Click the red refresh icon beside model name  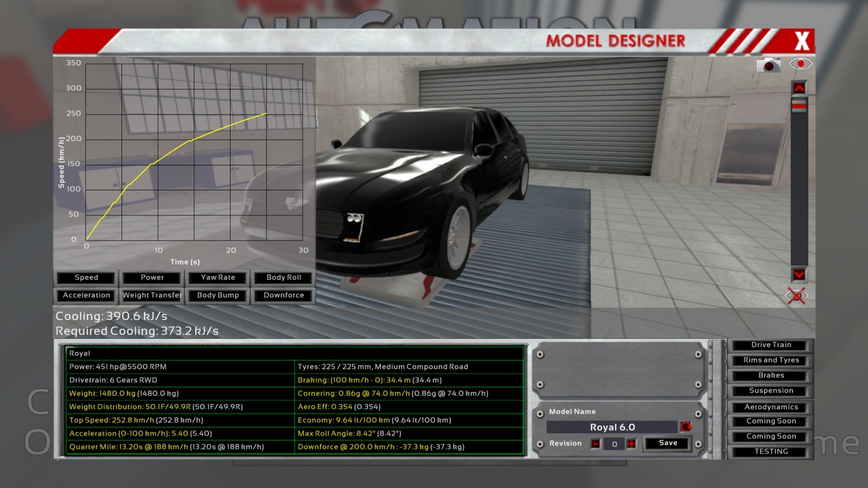[686, 427]
